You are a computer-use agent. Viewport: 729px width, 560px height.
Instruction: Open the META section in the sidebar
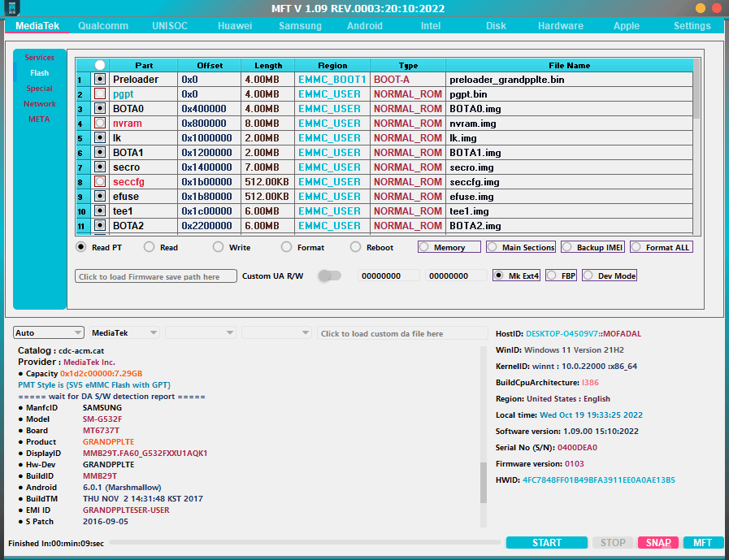pyautogui.click(x=41, y=119)
